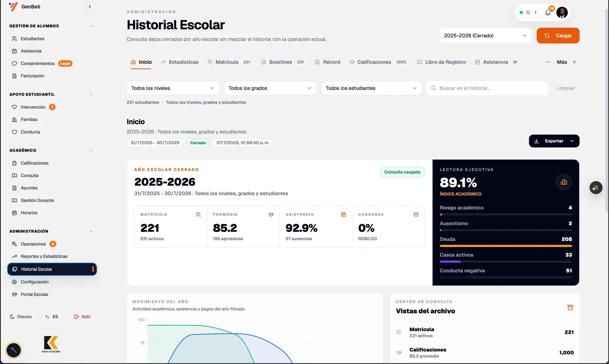Switch to the Libro de Registro tab
This screenshot has height=364, width=609.
pyautogui.click(x=441, y=62)
